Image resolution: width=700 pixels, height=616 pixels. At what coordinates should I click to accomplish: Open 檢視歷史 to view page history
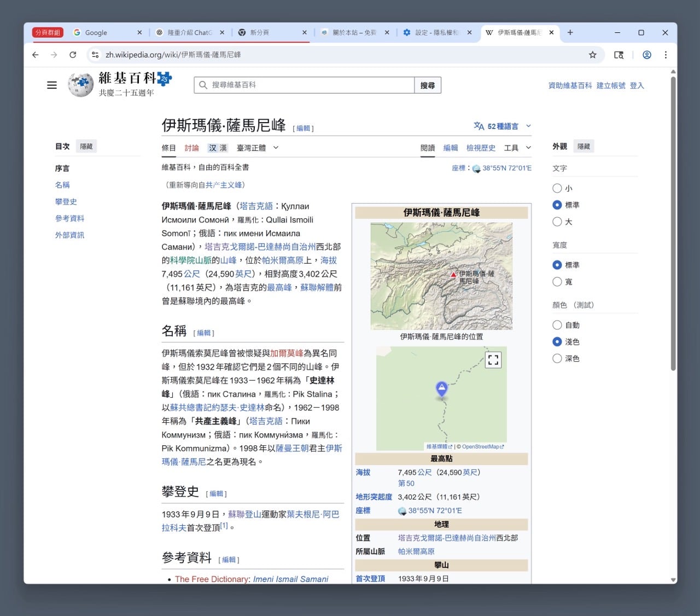coord(481,148)
